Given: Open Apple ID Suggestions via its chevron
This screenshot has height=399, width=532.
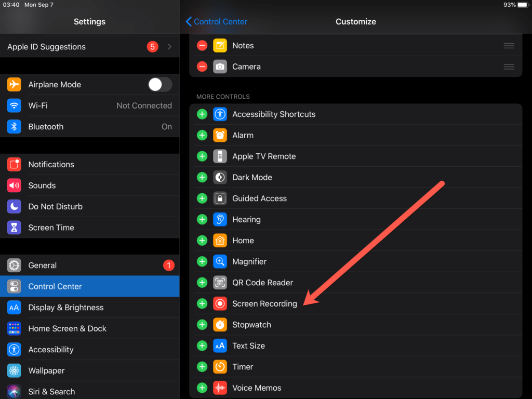Looking at the screenshot, I should coord(169,46).
